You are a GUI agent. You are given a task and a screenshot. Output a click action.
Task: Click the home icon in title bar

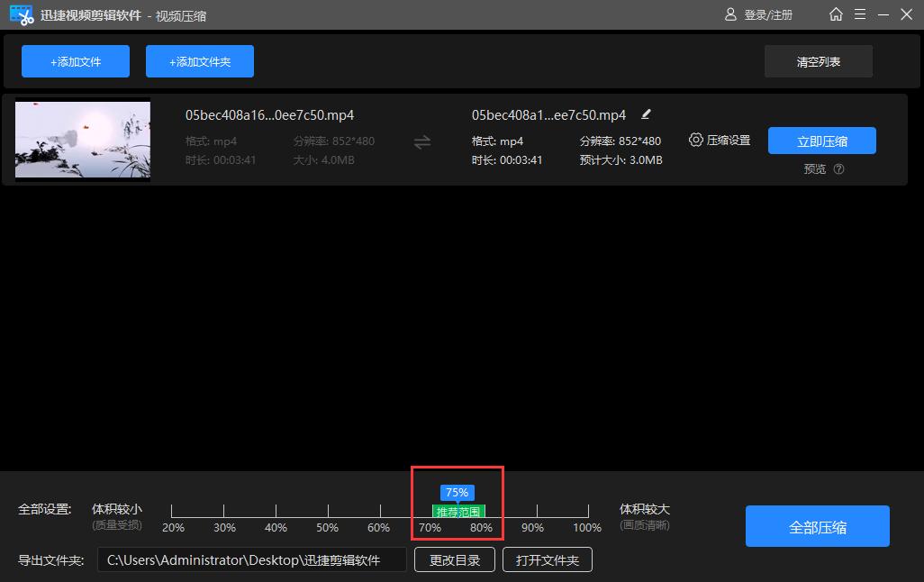(837, 14)
